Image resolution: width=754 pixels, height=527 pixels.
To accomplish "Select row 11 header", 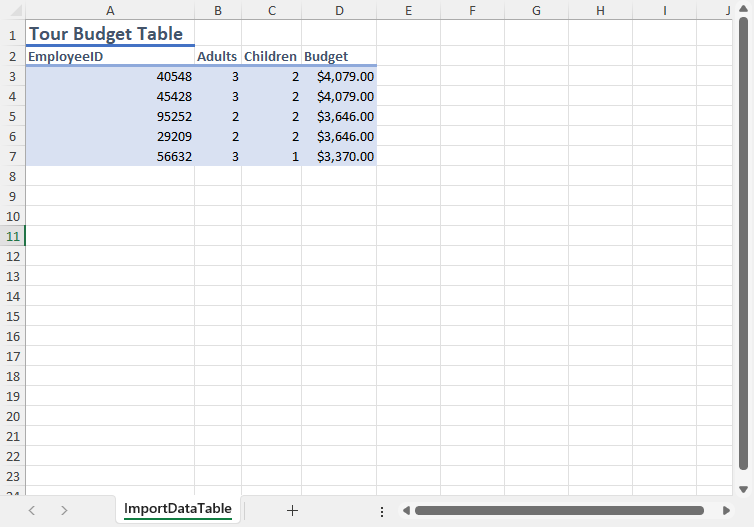I will coord(12,236).
